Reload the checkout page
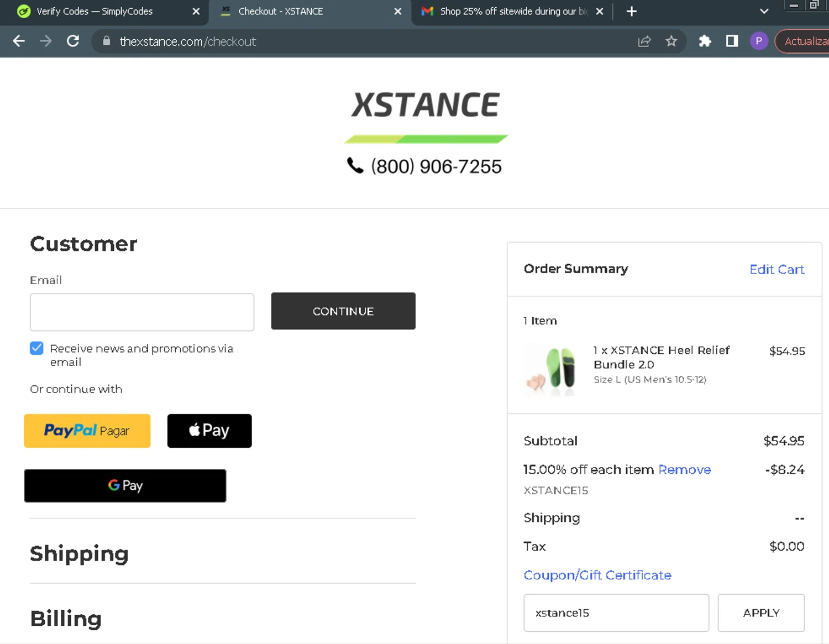Screen dimensions: 829x644 (73, 41)
